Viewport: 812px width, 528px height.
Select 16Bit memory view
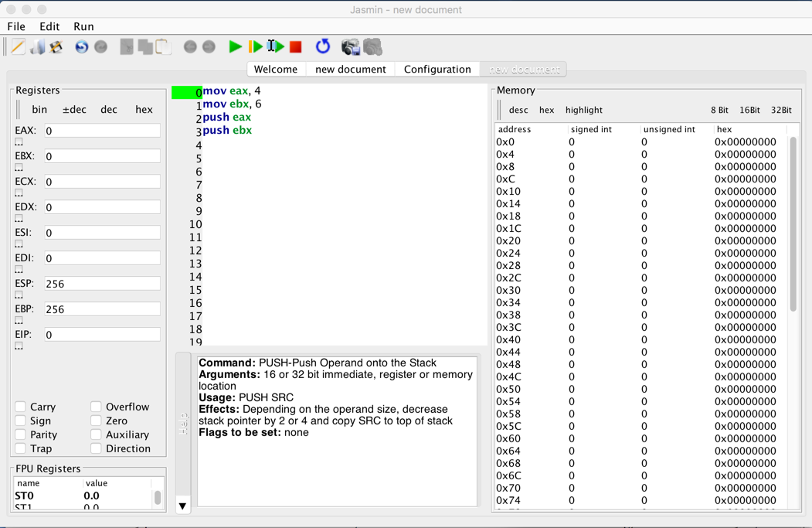coord(749,110)
